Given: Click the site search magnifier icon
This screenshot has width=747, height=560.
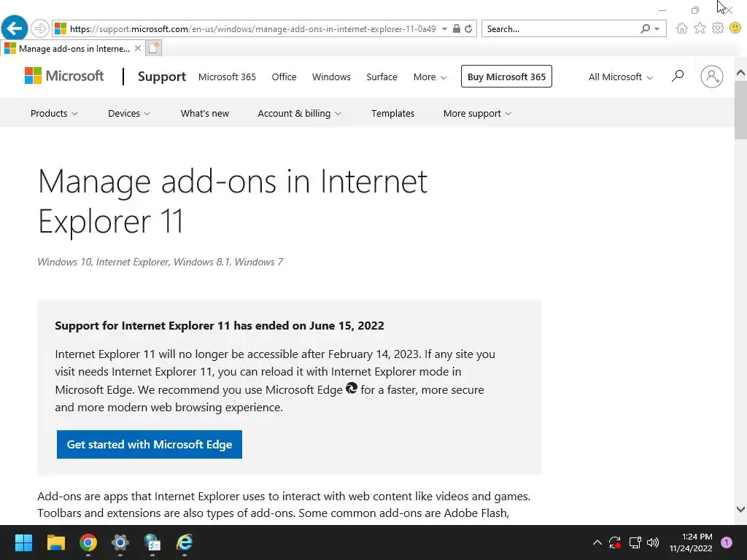Looking at the screenshot, I should 678,76.
